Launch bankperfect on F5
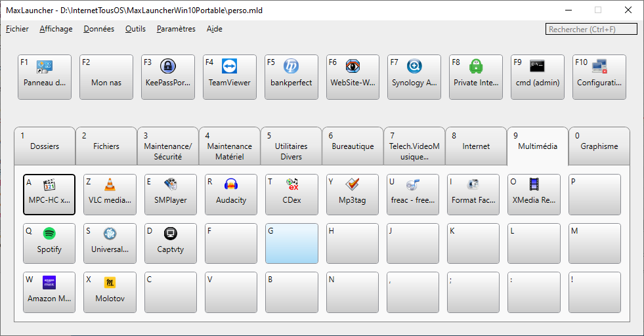 point(291,77)
